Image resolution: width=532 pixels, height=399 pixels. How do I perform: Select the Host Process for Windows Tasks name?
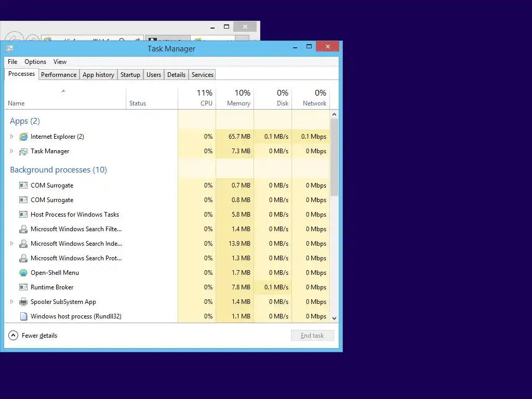coord(75,215)
